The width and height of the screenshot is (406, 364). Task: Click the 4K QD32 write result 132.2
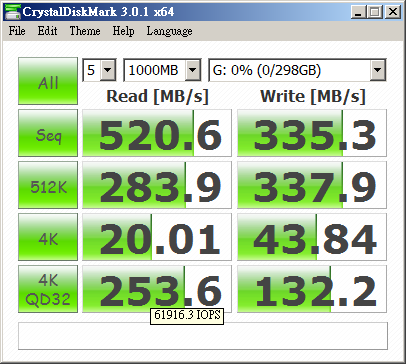point(312,289)
